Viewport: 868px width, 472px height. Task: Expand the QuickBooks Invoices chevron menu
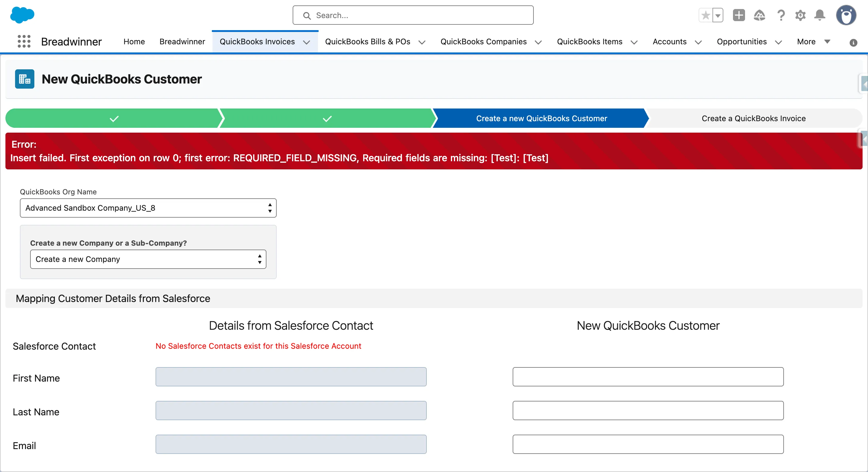click(306, 42)
